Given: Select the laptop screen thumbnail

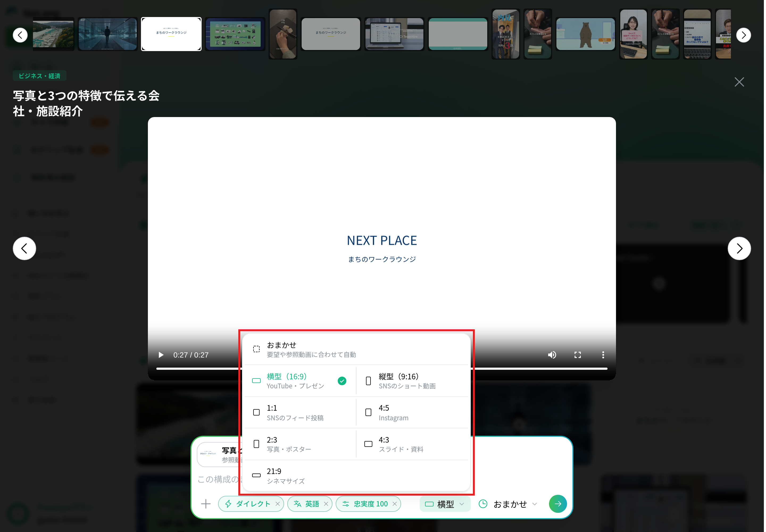Looking at the screenshot, I should coord(394,34).
